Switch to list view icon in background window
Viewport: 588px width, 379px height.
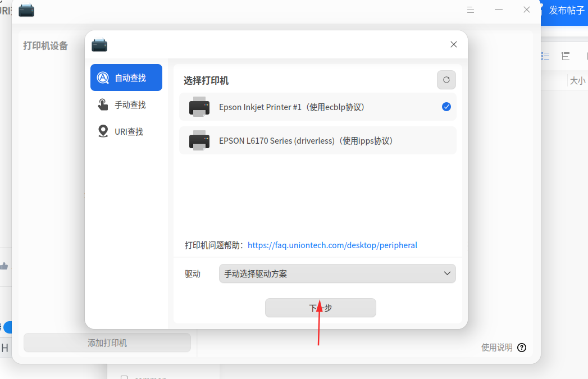point(545,56)
